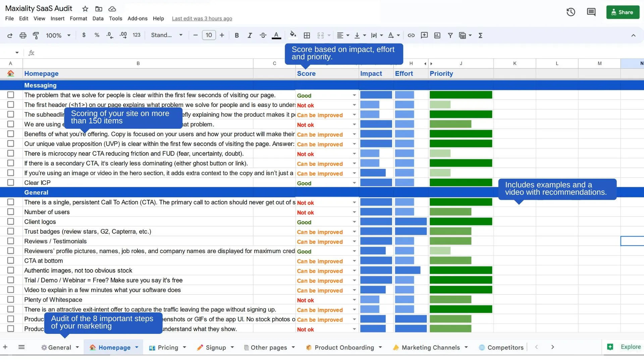Check the box for CTA at bottom
The image size is (644, 362).
(11, 260)
